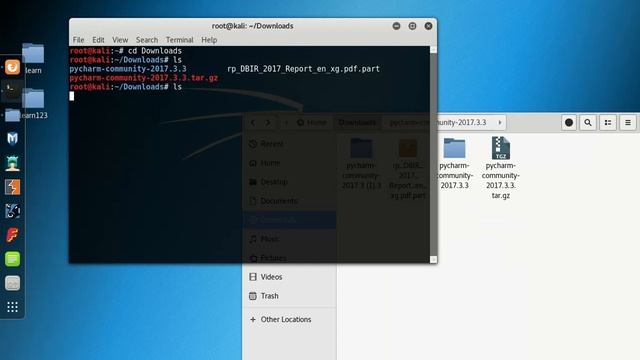Click the terminal title bar text
The image size is (640, 360).
pyautogui.click(x=252, y=26)
